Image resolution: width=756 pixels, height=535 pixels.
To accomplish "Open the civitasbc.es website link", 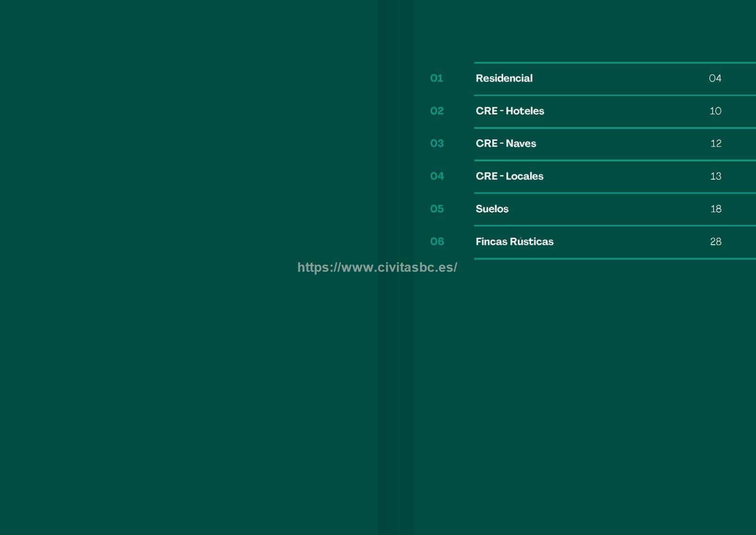I will coord(377,267).
